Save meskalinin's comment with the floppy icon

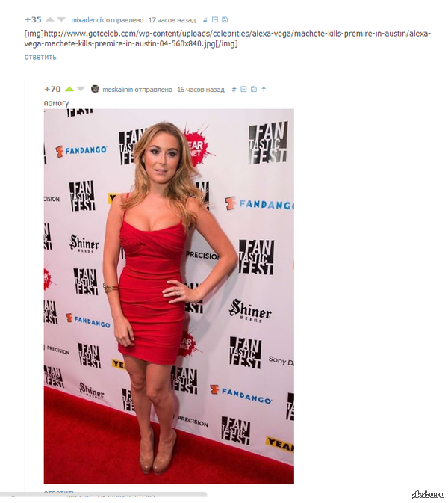point(254,89)
